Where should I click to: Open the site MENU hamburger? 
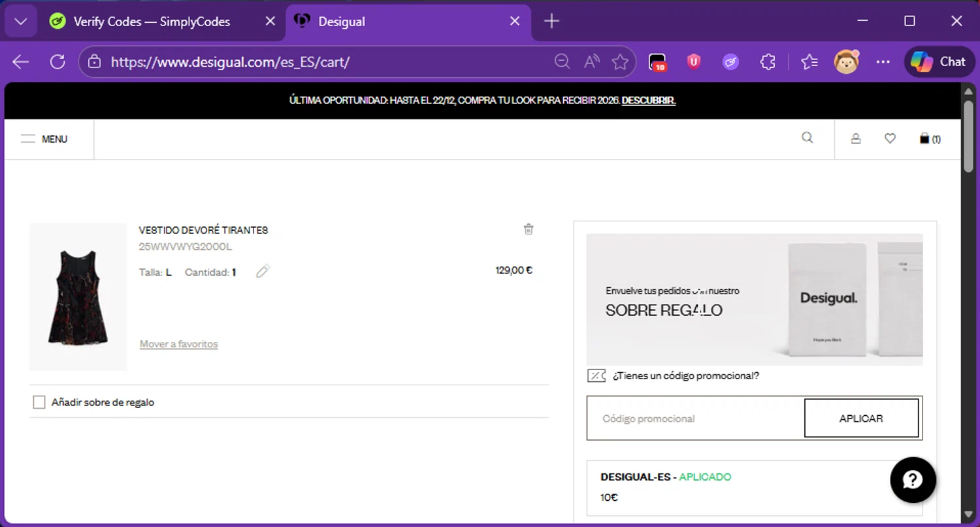(44, 139)
